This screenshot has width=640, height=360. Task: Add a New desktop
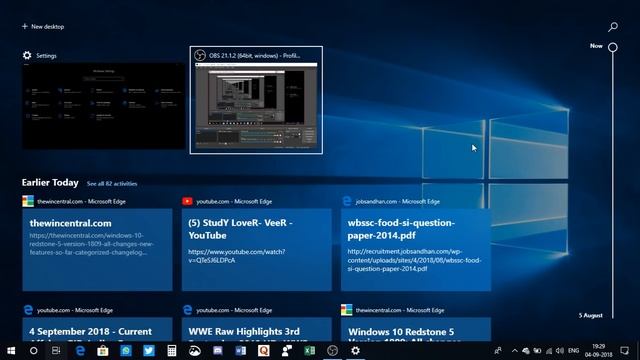(43, 27)
